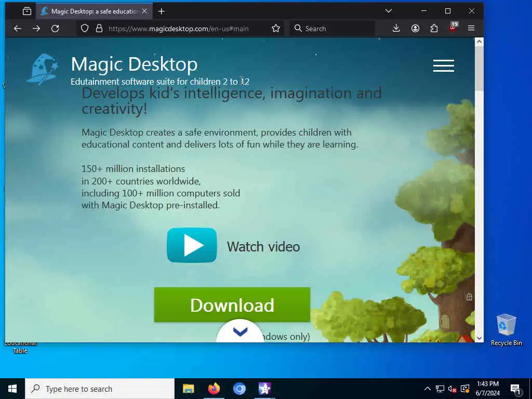Open the Windows Start menu
Screen dimensions: 532x399
pos(12,389)
